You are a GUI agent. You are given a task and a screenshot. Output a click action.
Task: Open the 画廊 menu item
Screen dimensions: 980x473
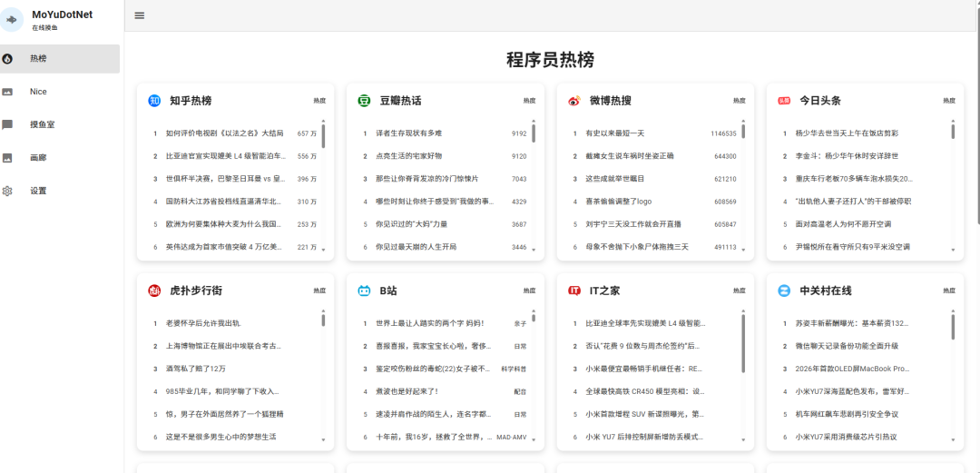(60, 158)
